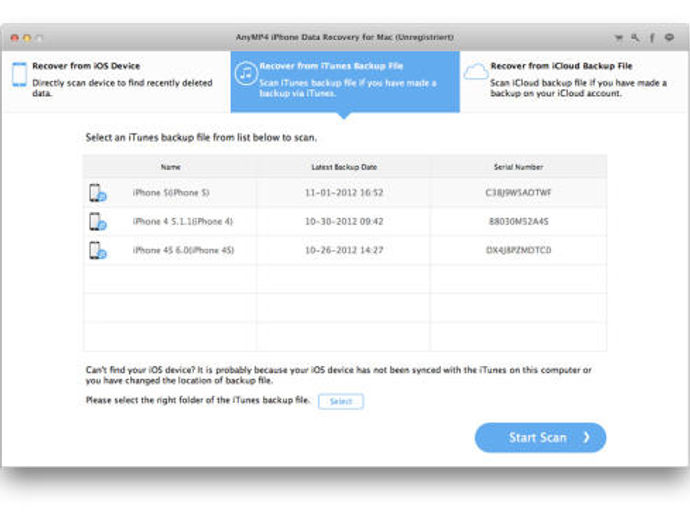Click the device icon for iPhone 5 backup
Screen dimensions: 690x518
(97, 193)
